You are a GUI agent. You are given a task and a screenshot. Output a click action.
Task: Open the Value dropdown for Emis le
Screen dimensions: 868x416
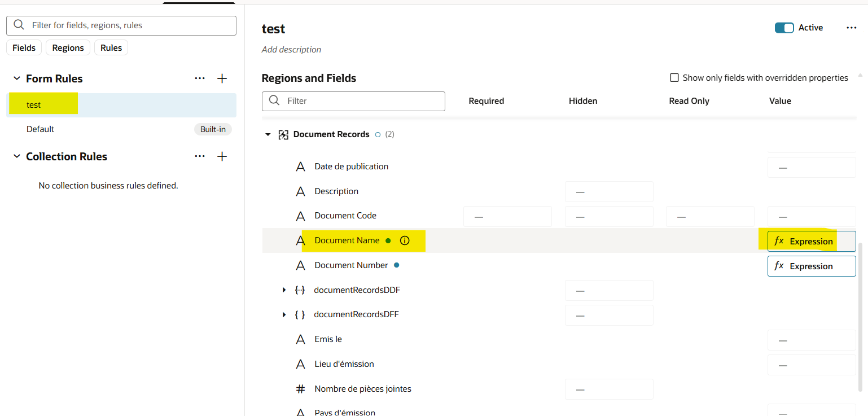(x=812, y=340)
